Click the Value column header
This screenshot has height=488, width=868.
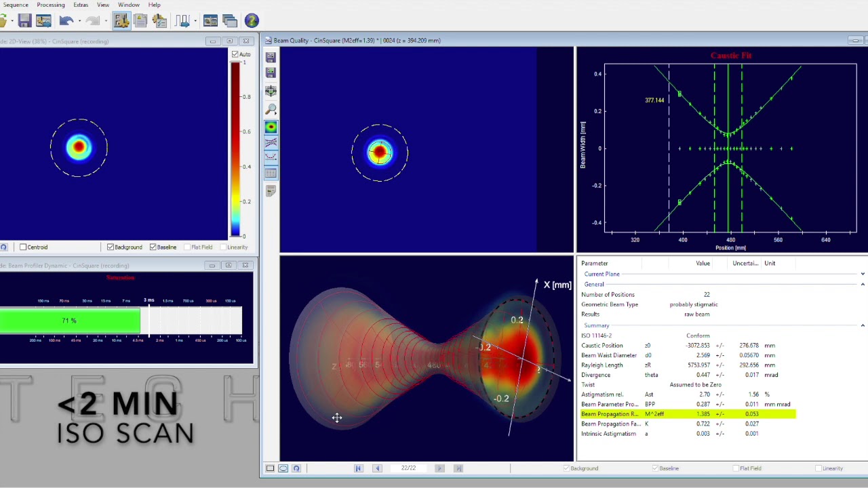tap(703, 264)
